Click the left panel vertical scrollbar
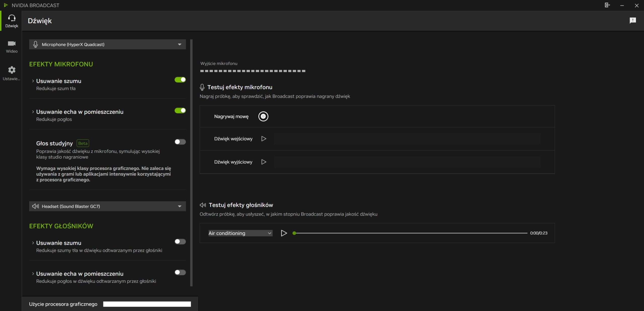Screen dimensions: 644x311 191,162
